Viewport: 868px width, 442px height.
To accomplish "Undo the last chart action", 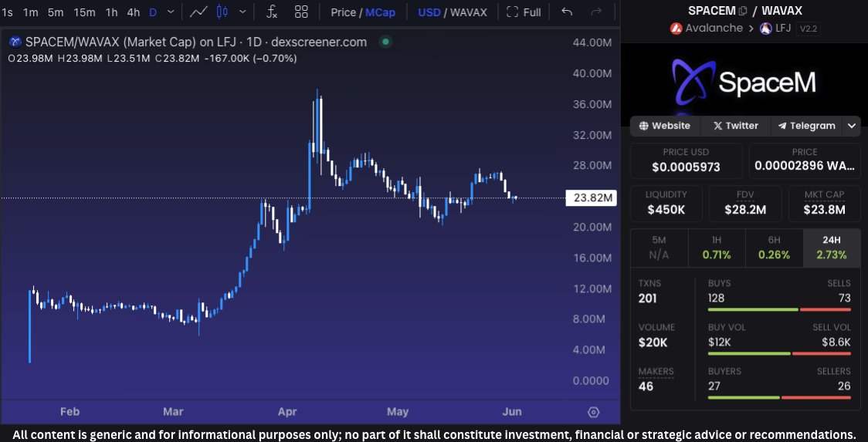I will click(567, 12).
